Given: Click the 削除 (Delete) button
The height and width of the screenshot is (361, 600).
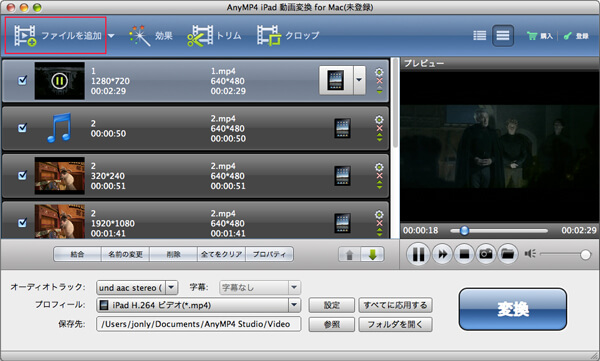Looking at the screenshot, I should 173,254.
